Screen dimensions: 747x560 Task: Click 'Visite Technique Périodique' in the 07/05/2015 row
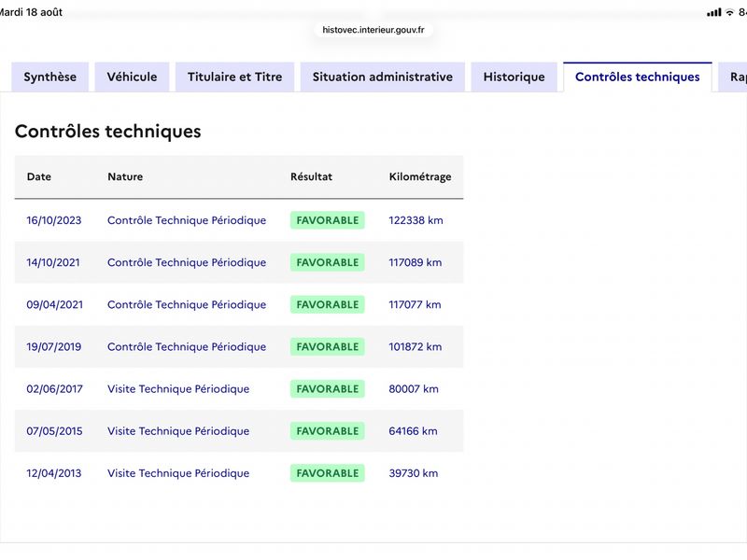(x=178, y=431)
